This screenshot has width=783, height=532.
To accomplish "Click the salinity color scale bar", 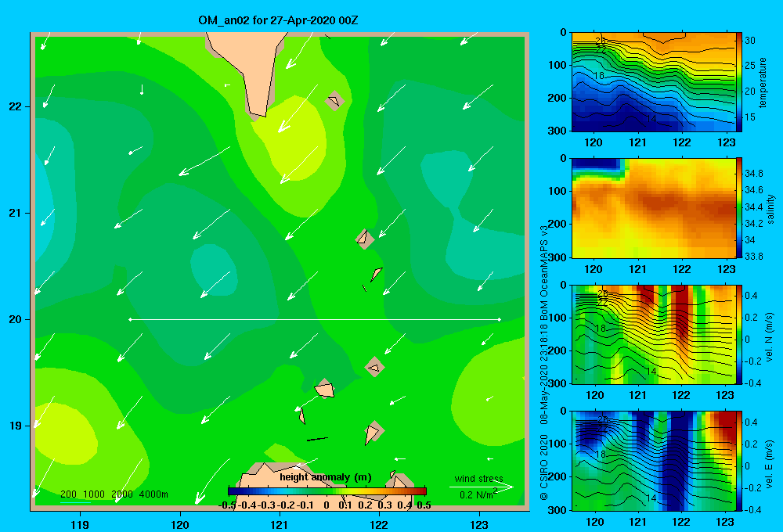I will click(x=739, y=208).
